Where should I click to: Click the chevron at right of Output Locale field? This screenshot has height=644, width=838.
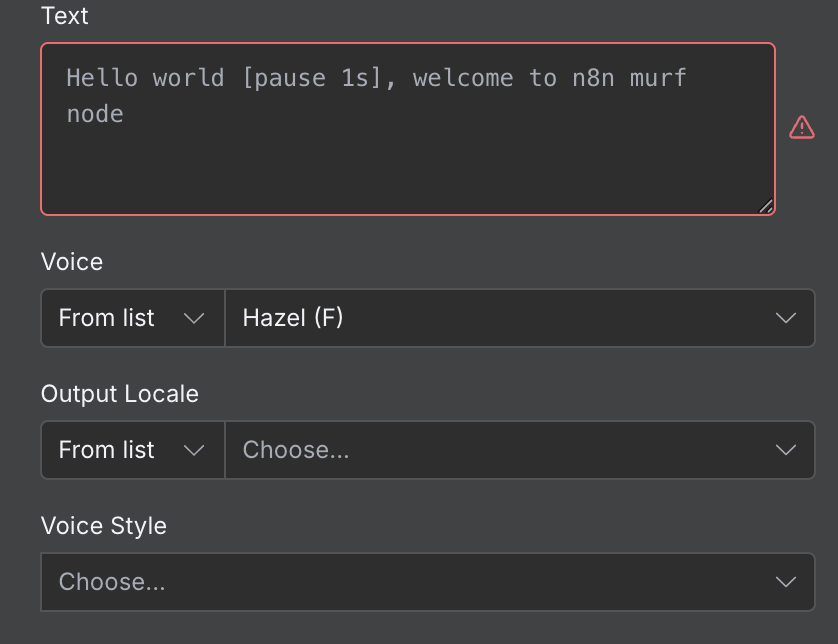tap(786, 450)
